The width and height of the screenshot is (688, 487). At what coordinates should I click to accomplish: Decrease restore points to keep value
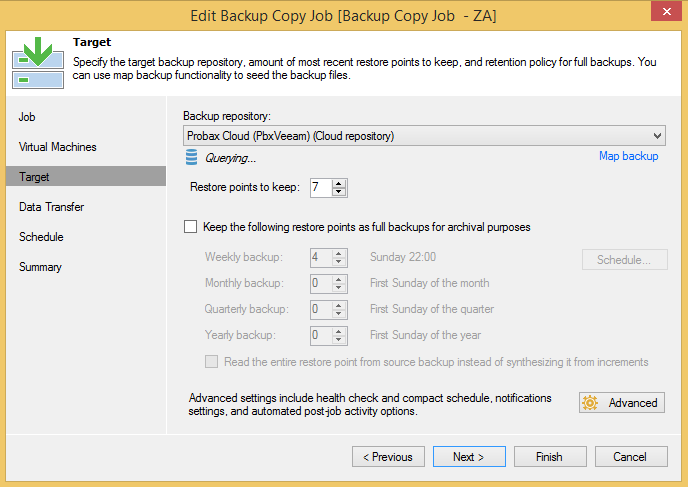click(339, 192)
